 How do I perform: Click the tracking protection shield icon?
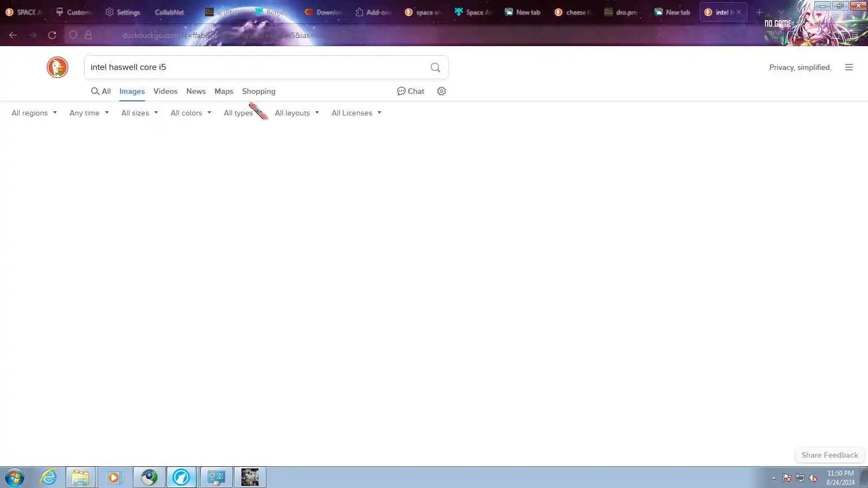pyautogui.click(x=73, y=35)
